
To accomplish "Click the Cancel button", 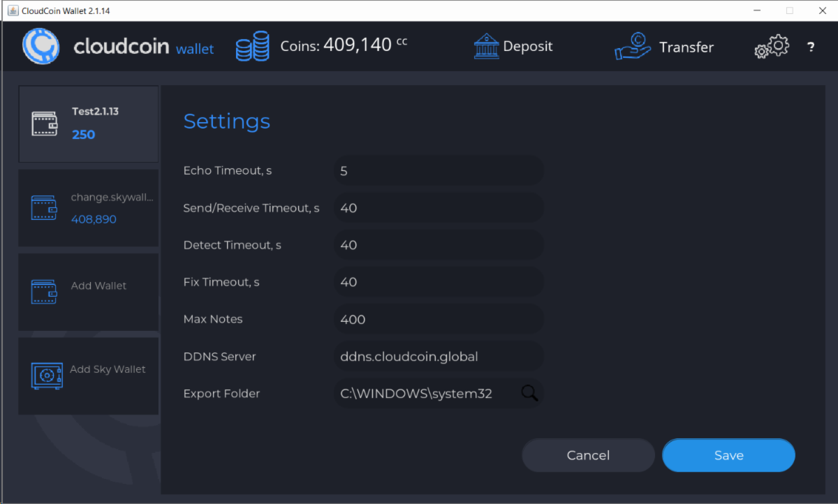I will [x=588, y=455].
